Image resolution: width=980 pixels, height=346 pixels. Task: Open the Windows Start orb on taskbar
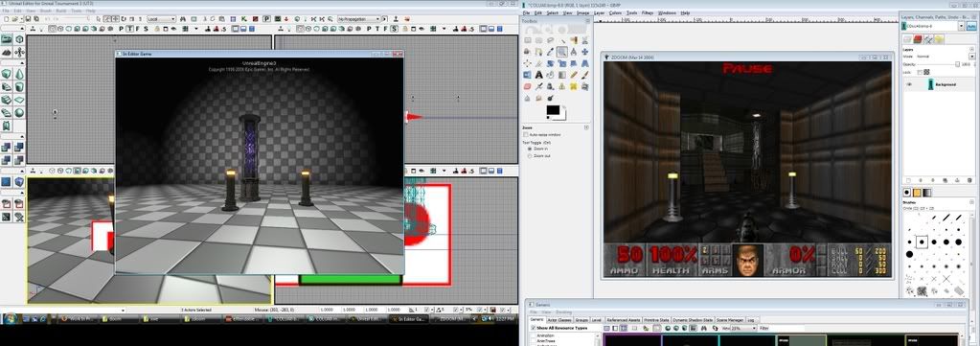(x=10, y=318)
